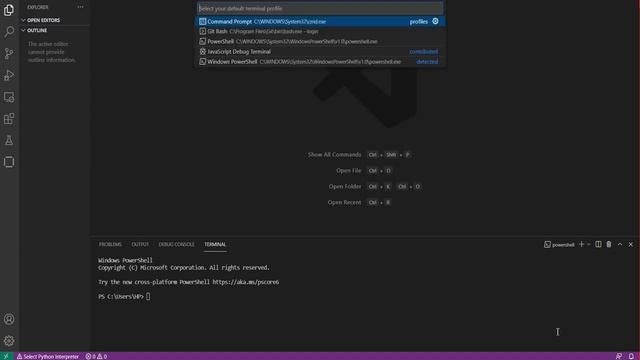Switch to the Problems tab
The width and height of the screenshot is (640, 360).
click(110, 244)
